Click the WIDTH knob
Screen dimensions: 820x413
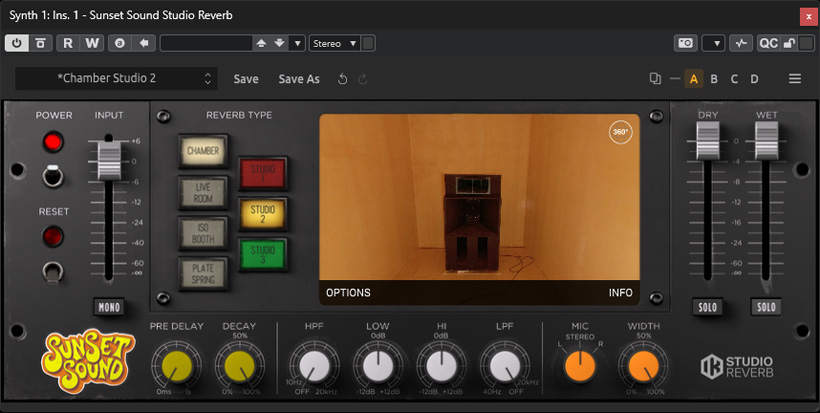pyautogui.click(x=644, y=365)
